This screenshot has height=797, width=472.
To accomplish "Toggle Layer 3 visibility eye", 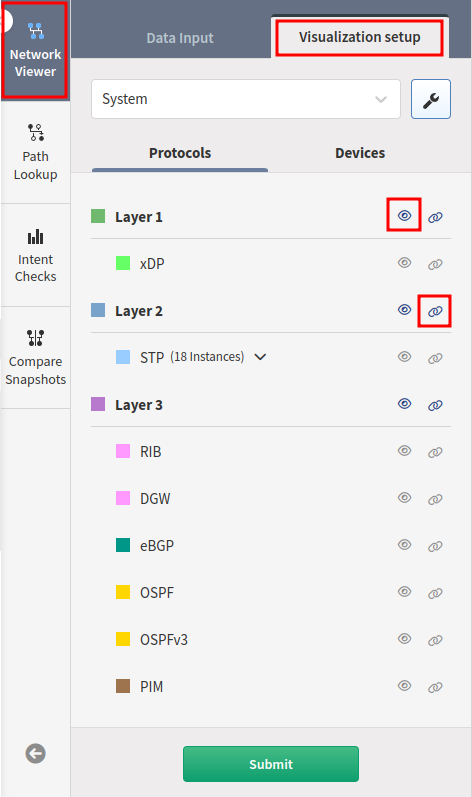I will click(404, 404).
